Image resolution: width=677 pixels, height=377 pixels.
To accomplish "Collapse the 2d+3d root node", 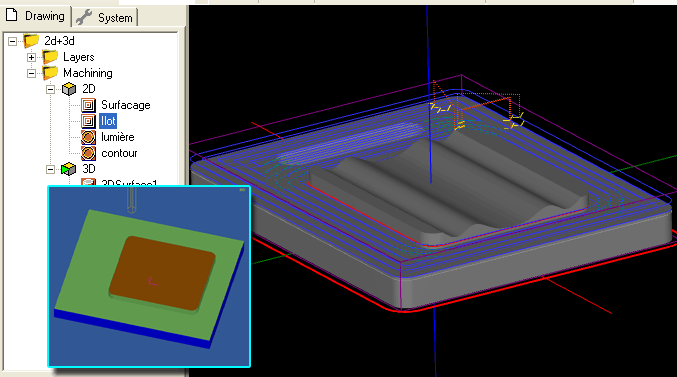I will click(13, 41).
